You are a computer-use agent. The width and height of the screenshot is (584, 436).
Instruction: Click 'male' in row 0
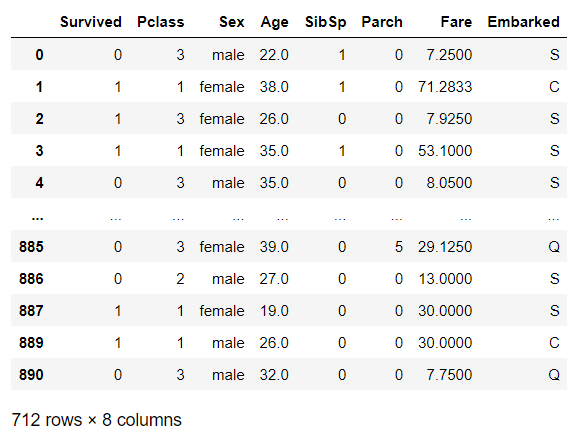[x=228, y=55]
